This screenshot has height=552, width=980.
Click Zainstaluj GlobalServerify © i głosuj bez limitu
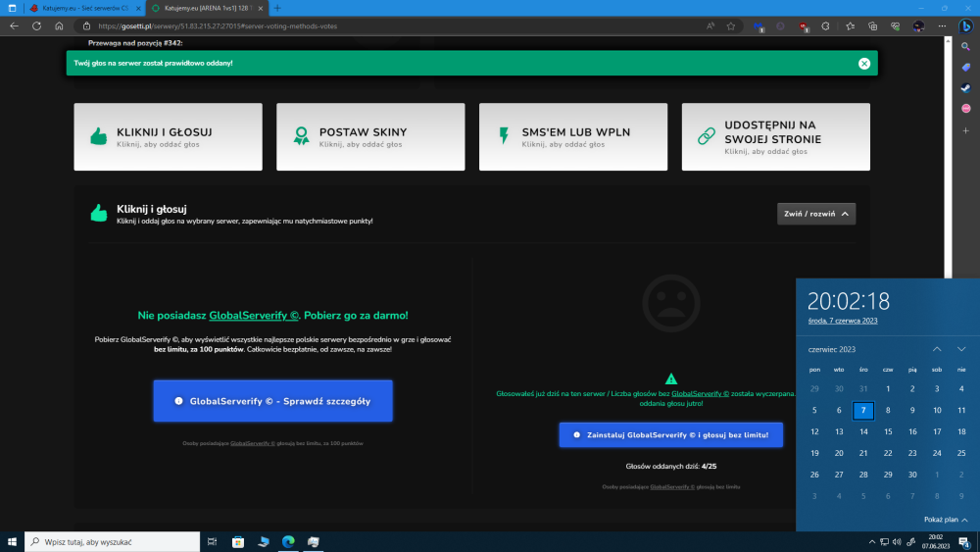pos(670,434)
